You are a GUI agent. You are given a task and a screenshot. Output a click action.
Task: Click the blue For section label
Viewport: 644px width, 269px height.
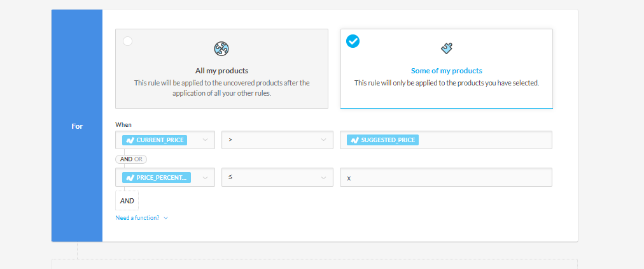77,126
